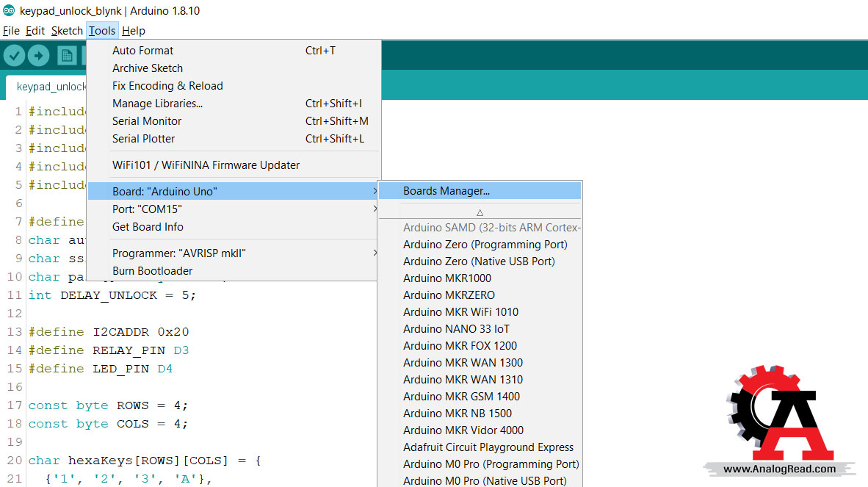The image size is (868, 487).
Task: Click the Upload arrow toolbar button
Action: click(39, 55)
